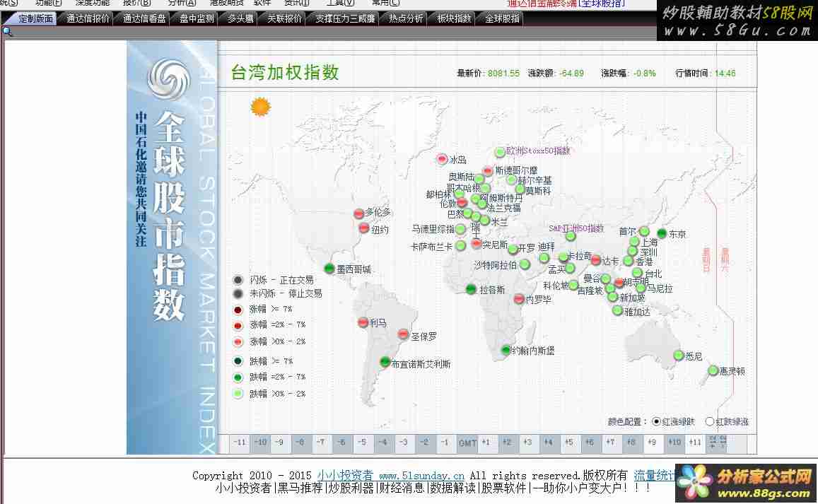The width and height of the screenshot is (818, 504).
Task: Select the 莫斯科 (Moscow) market marker
Action: 520,190
